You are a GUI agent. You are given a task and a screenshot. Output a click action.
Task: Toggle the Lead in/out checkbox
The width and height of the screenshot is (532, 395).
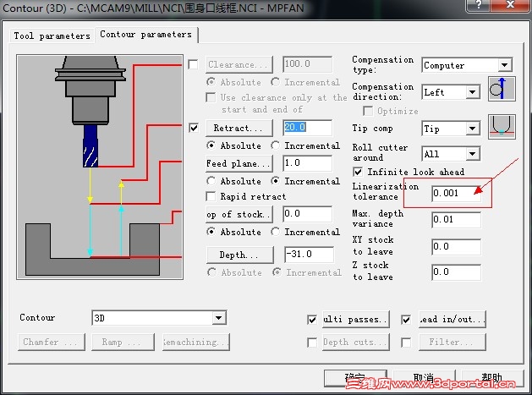[x=406, y=320]
